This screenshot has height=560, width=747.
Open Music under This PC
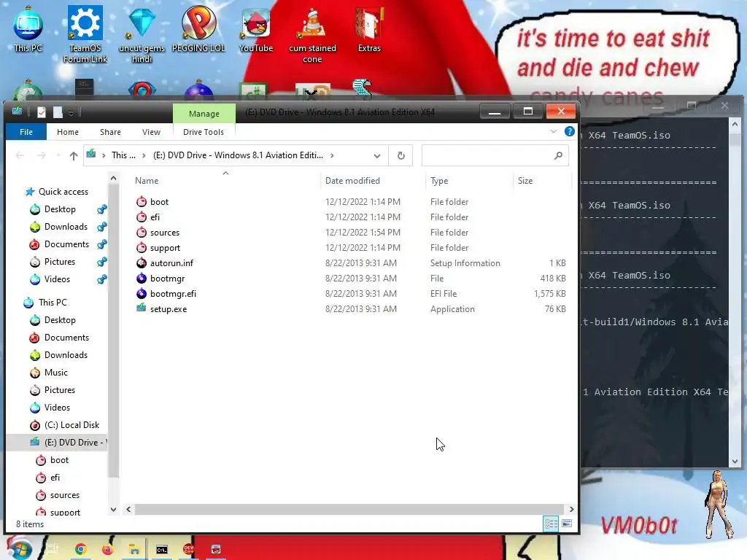55,373
